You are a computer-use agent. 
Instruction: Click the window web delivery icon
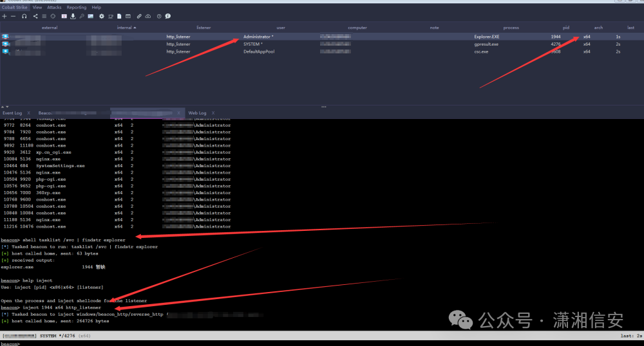tap(128, 16)
